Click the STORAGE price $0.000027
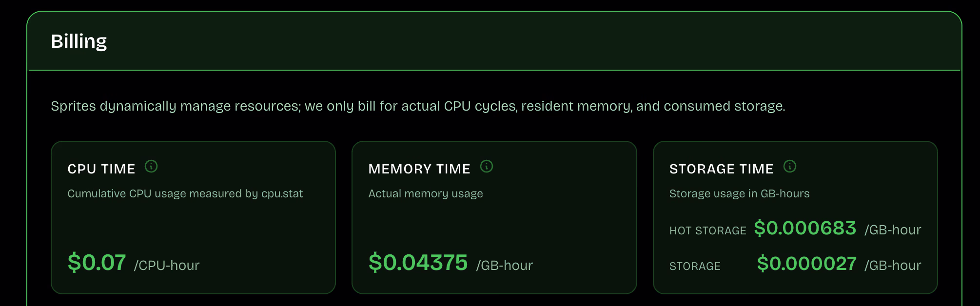This screenshot has width=980, height=306. pos(807,264)
